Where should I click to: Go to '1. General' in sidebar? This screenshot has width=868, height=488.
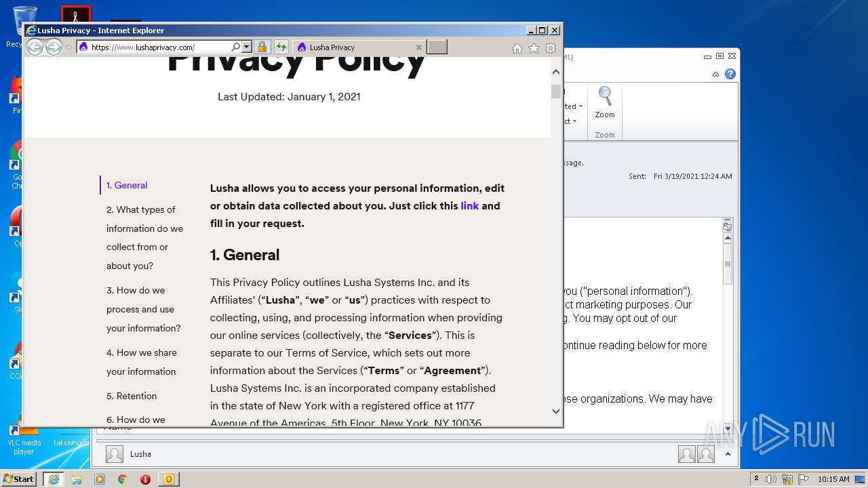(127, 185)
